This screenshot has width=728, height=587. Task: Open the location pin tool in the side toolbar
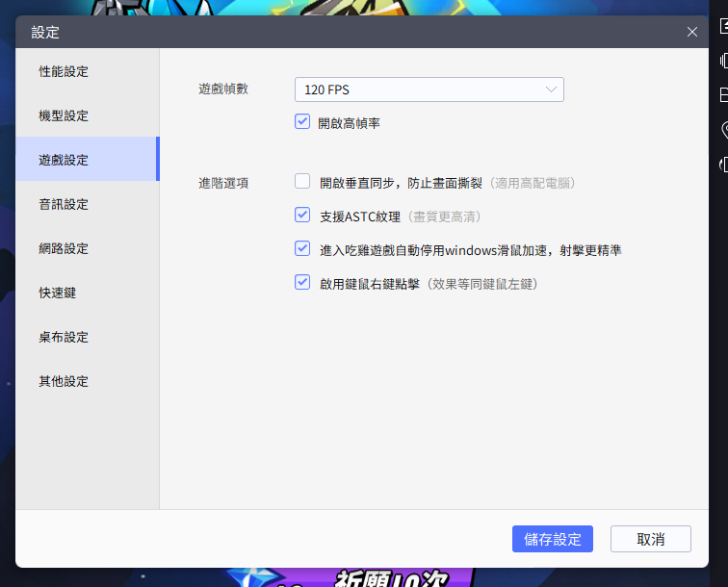pyautogui.click(x=724, y=130)
